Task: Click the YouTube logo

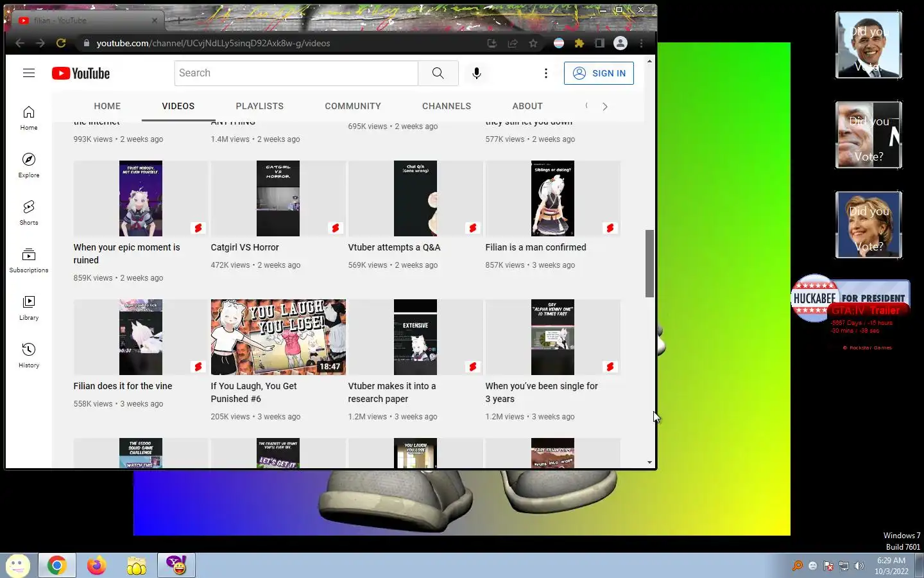Action: (x=81, y=73)
